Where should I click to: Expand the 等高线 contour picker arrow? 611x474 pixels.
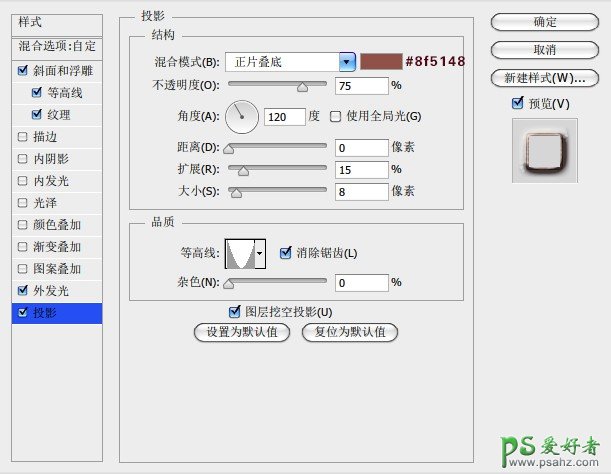(261, 255)
